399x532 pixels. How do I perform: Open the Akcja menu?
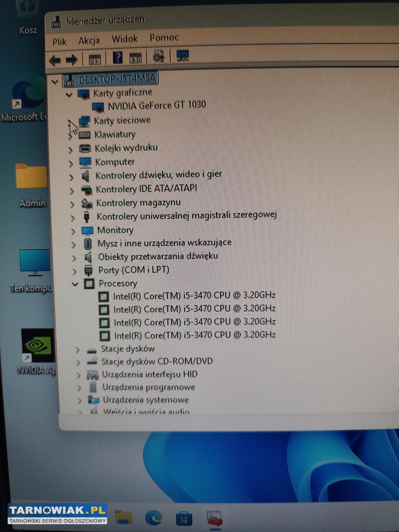coord(89,40)
